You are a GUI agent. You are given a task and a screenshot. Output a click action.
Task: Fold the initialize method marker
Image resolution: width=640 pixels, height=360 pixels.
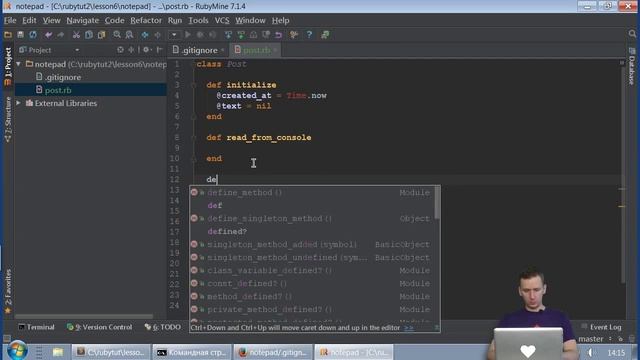point(194,85)
